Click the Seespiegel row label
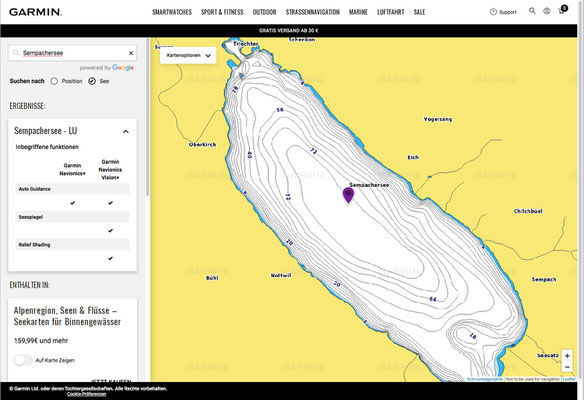The width and height of the screenshot is (584, 400). 31,217
